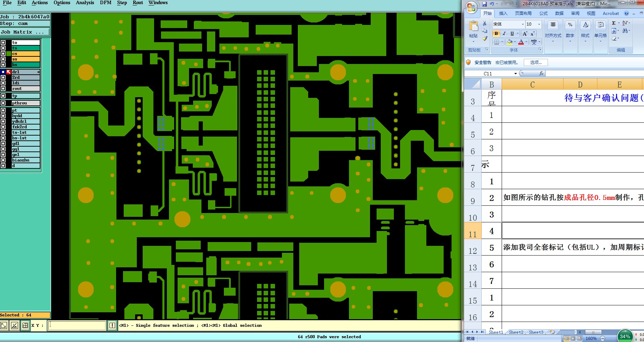Click the Format Painter brush icon
The height and width of the screenshot is (342, 644).
click(485, 38)
